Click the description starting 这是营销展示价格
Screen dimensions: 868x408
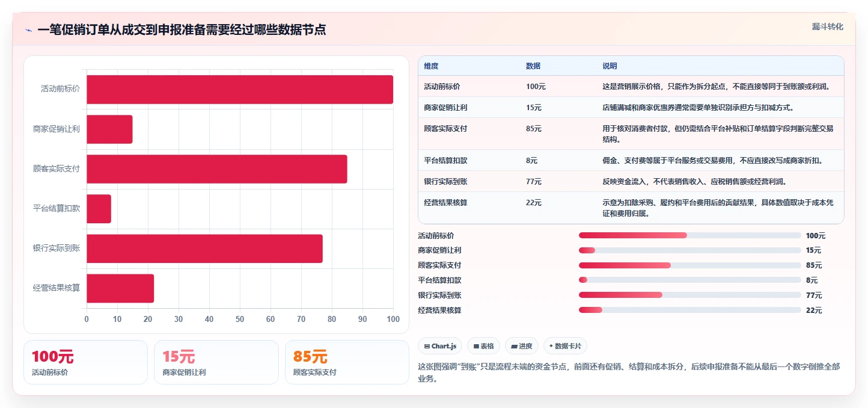tap(717, 86)
